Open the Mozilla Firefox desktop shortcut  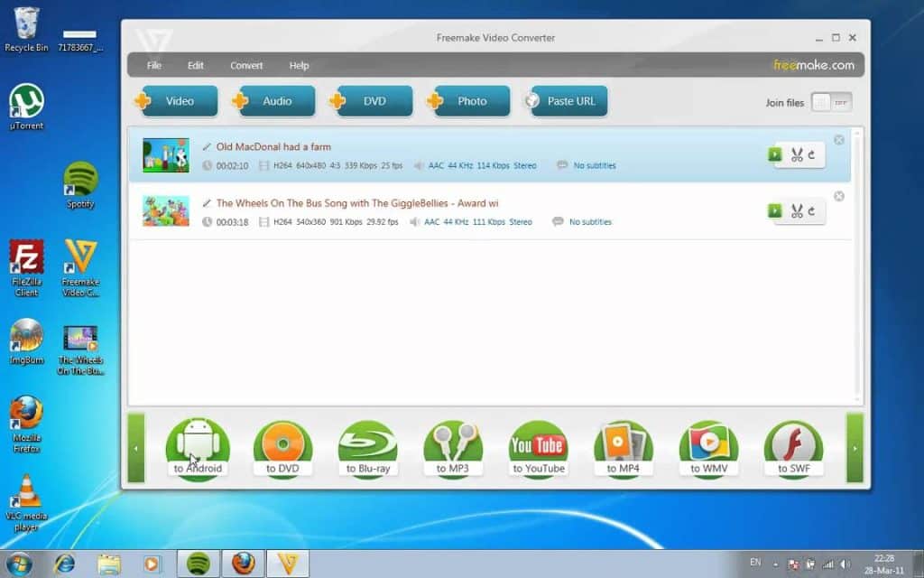[26, 424]
